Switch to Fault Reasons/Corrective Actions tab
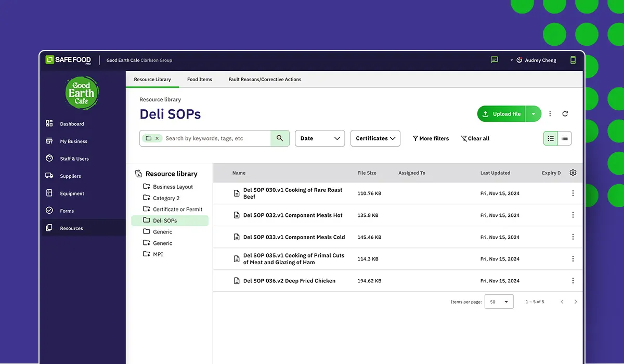 [265, 80]
